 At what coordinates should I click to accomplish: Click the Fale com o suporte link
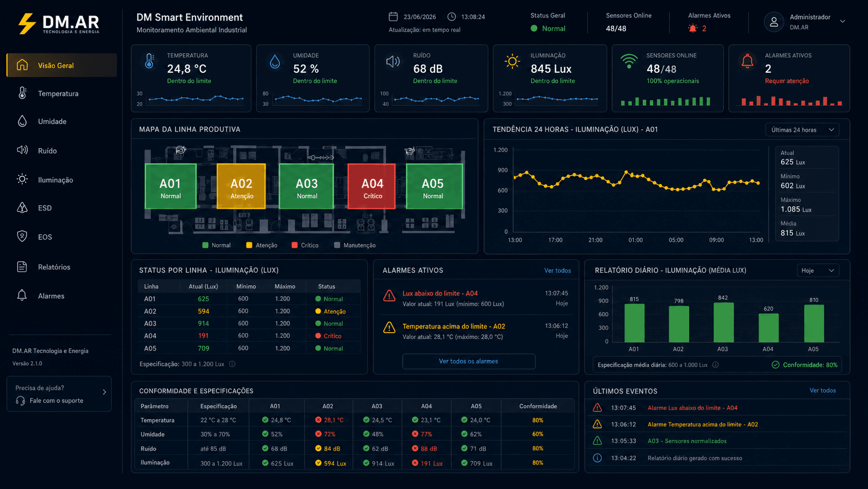pyautogui.click(x=56, y=401)
